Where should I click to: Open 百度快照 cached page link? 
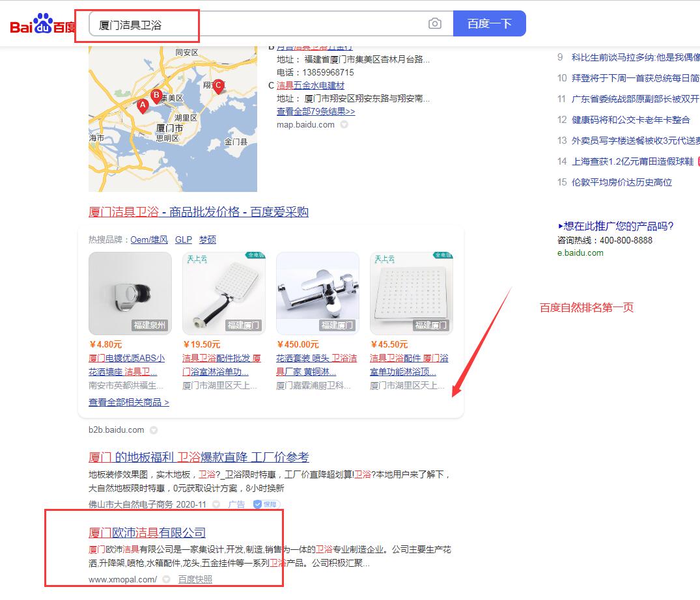point(195,579)
